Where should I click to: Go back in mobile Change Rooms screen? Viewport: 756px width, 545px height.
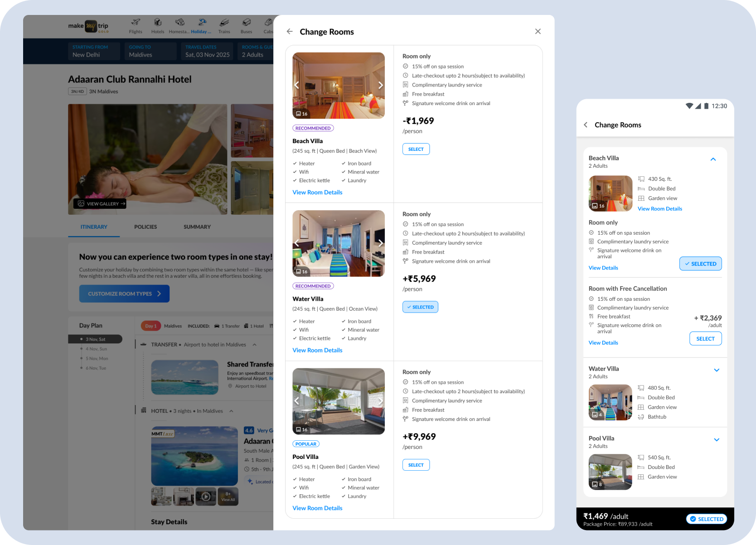586,125
